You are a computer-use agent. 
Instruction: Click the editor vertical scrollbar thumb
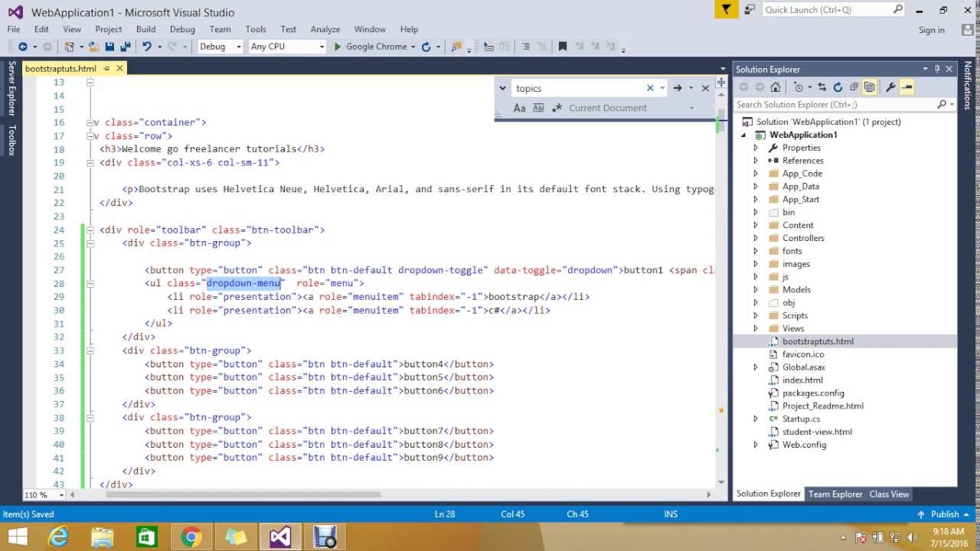click(721, 122)
